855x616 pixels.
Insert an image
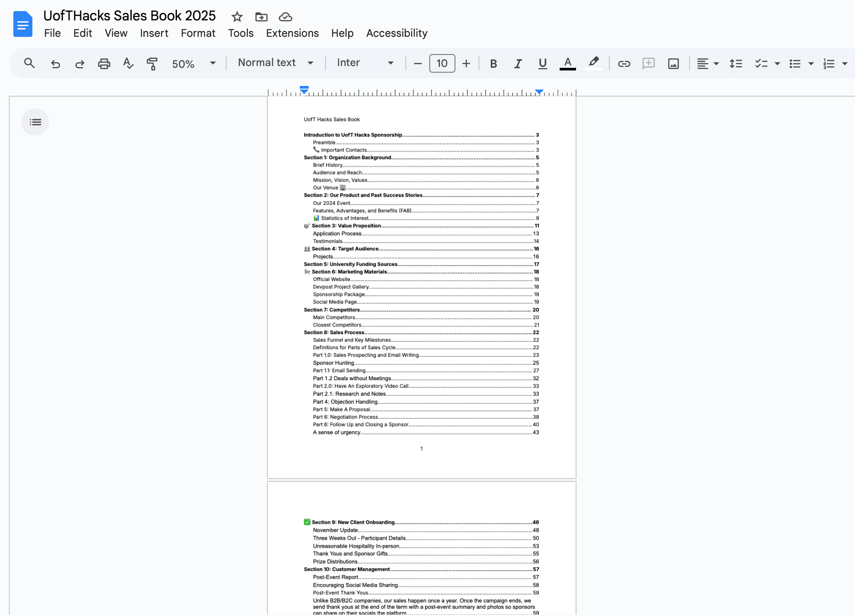673,63
